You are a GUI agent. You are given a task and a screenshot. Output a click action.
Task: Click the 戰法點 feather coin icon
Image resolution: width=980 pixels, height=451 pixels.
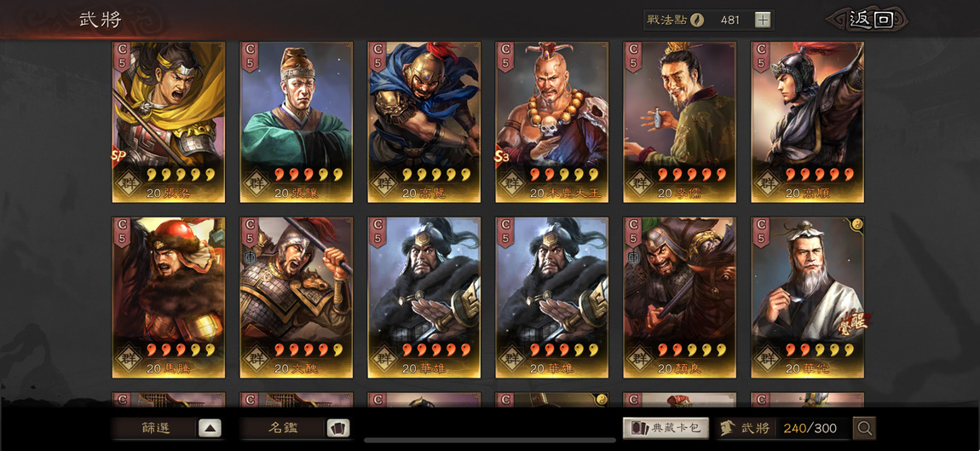click(697, 20)
